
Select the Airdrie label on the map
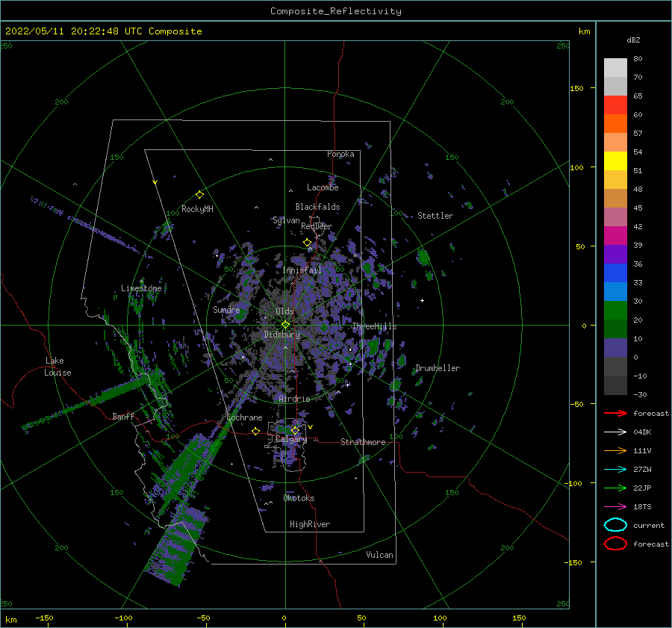click(x=294, y=399)
